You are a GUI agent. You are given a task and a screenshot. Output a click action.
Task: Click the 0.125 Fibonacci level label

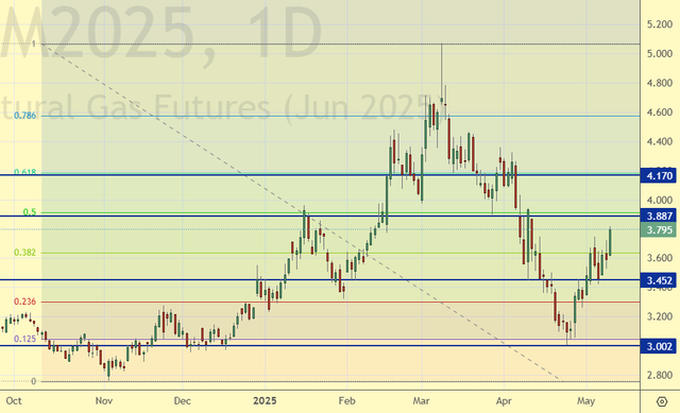[x=25, y=339]
